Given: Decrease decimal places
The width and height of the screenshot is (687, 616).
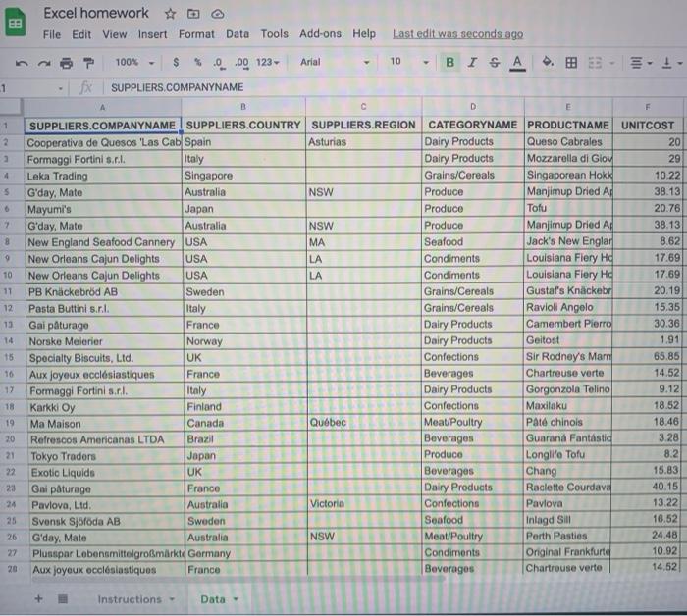Looking at the screenshot, I should coord(219,63).
